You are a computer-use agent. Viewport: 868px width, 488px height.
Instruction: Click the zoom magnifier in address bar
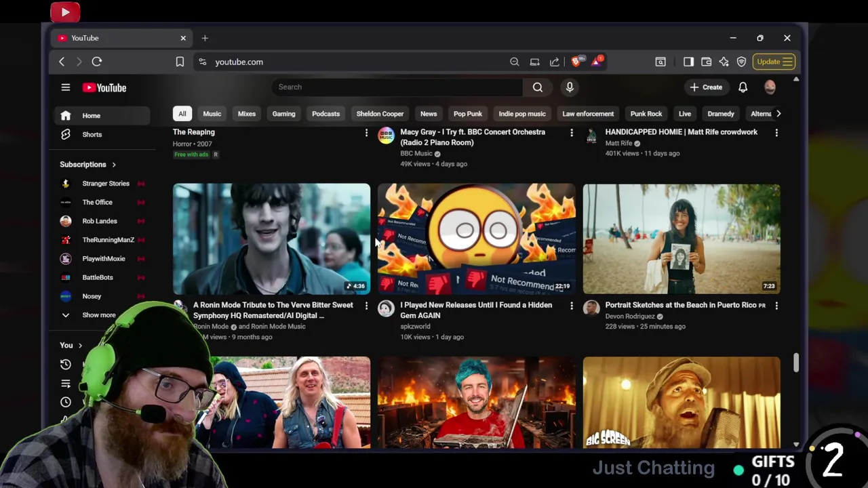point(515,62)
